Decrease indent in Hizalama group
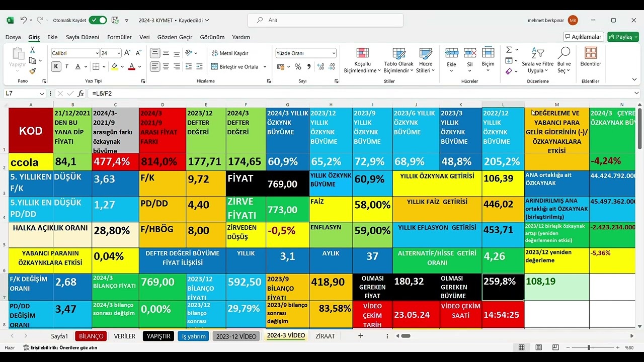The image size is (644, 362). point(189,66)
